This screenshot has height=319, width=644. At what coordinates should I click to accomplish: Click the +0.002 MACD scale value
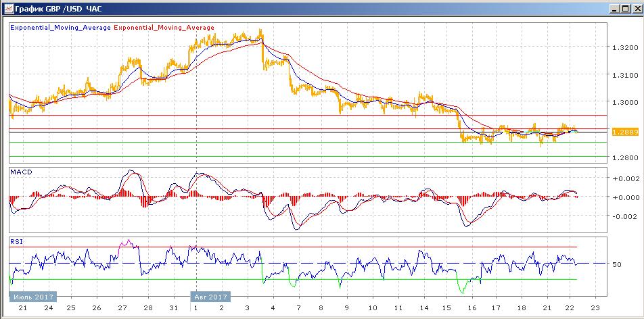623,178
